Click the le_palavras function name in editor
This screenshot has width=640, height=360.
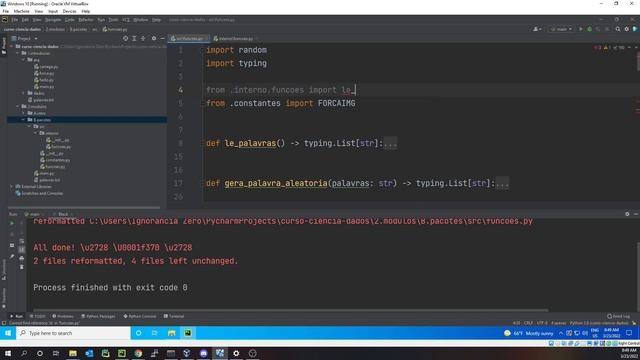[250, 143]
